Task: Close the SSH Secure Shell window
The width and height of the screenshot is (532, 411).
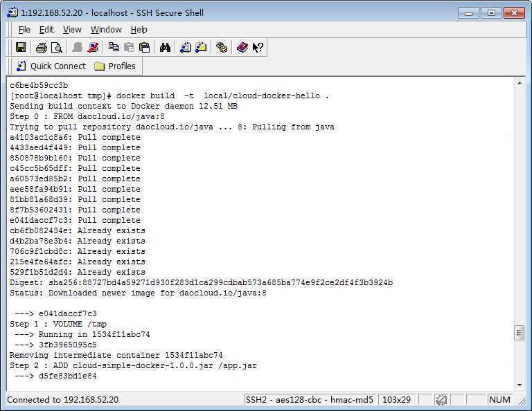Action: click(x=514, y=13)
